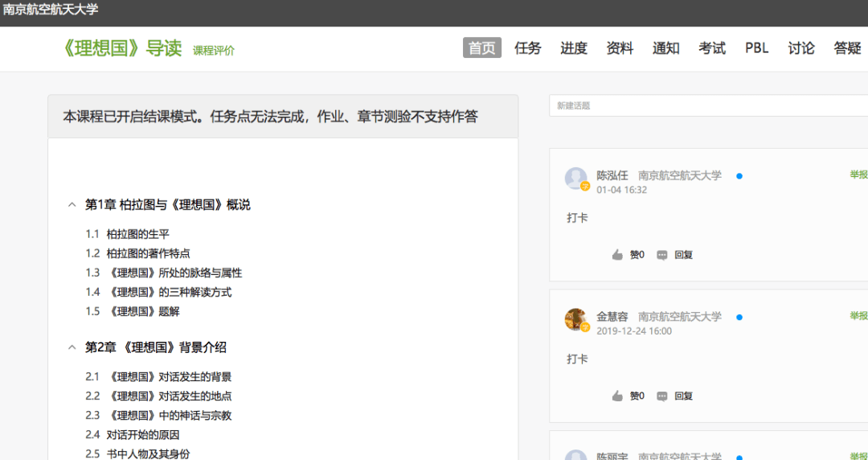Click thumbs-up icon on 陈泓任's post

point(617,255)
